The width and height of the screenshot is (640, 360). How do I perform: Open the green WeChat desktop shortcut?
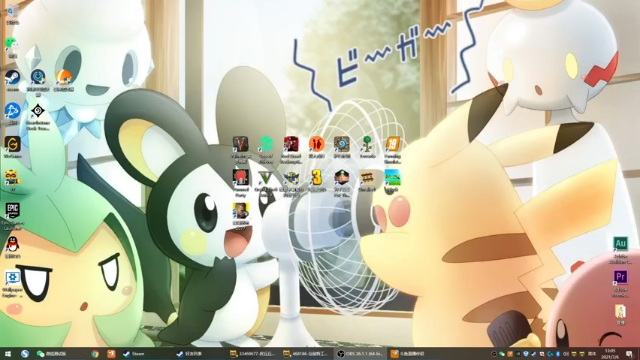coord(11,47)
